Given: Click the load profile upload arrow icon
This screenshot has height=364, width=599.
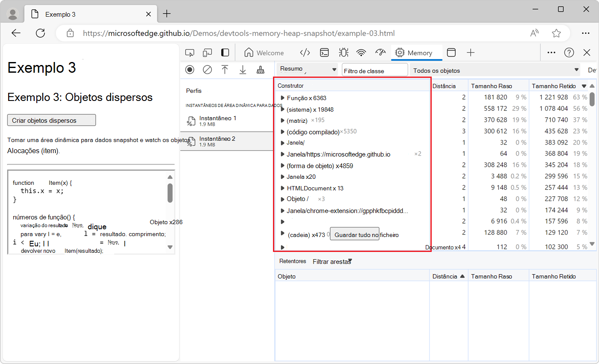Looking at the screenshot, I should click(225, 70).
